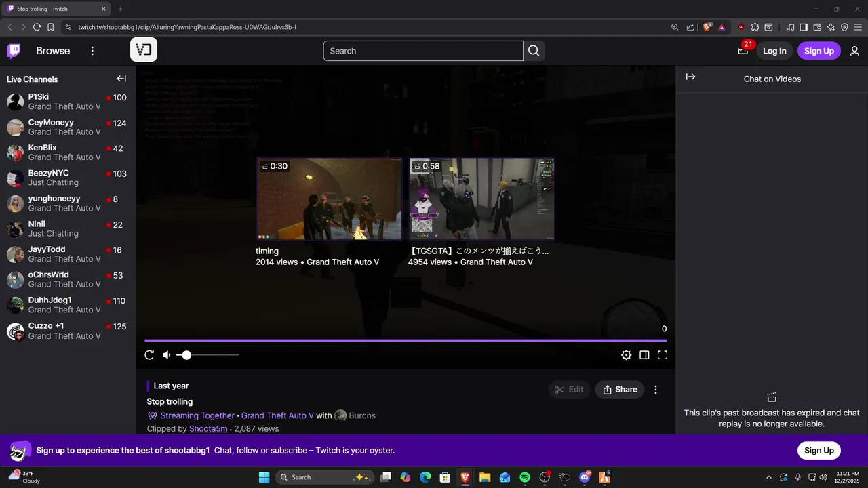The width and height of the screenshot is (868, 488).
Task: Play the recommended TGSGTA clip thumbnail
Action: [482, 199]
